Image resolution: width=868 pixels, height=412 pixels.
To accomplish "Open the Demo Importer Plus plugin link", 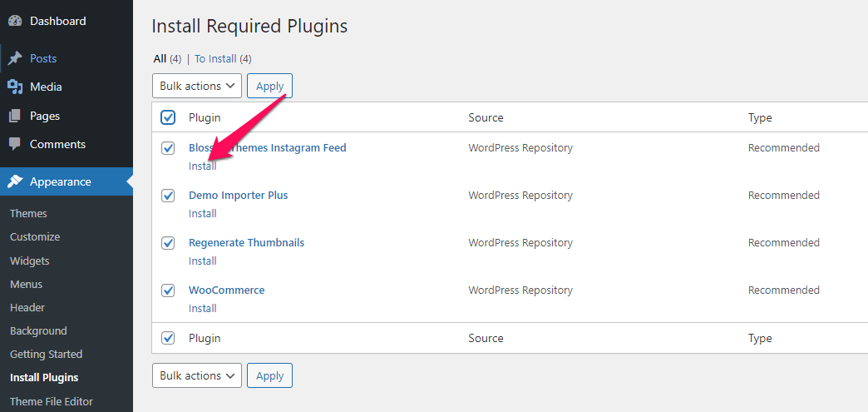I will 239,196.
